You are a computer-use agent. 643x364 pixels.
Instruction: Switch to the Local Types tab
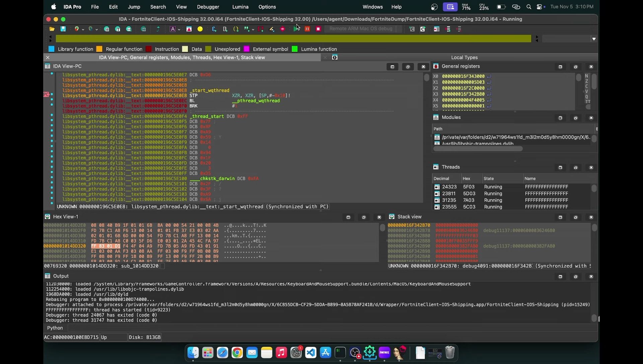[x=464, y=58]
